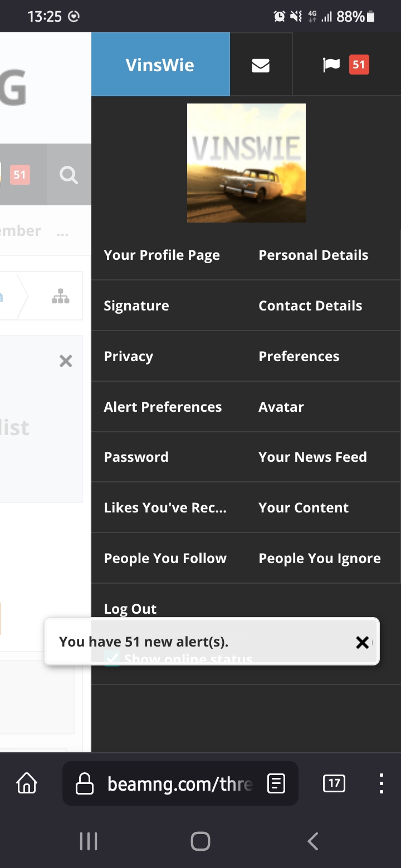Go to Alert Preferences

click(x=163, y=407)
